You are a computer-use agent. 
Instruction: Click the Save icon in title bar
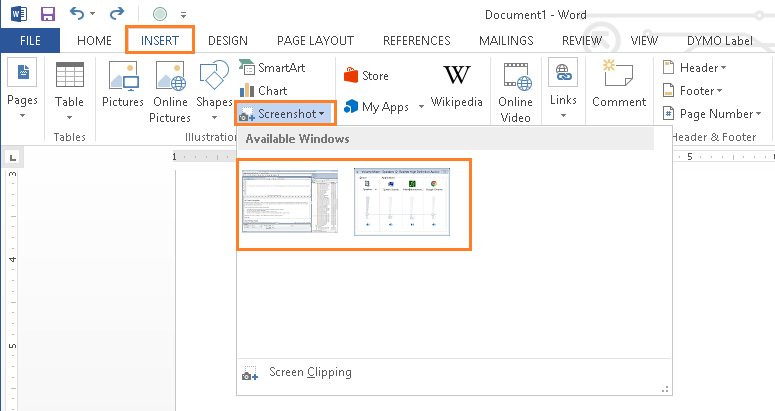pos(47,14)
